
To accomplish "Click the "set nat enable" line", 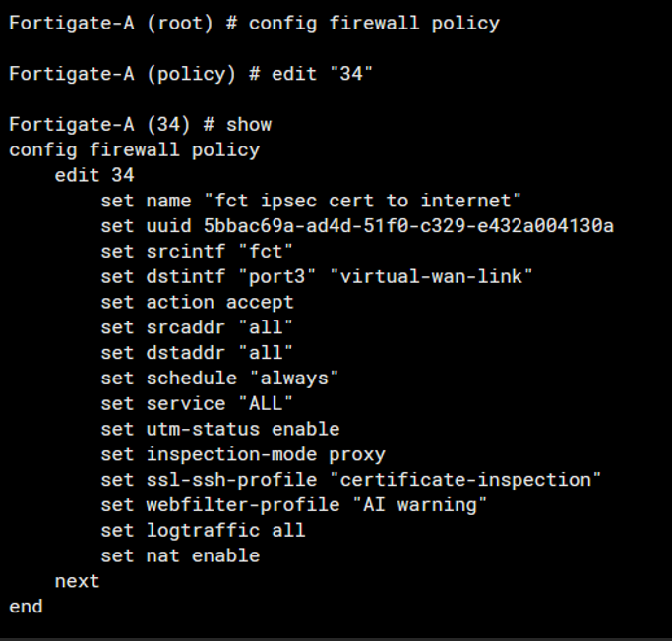I will pyautogui.click(x=180, y=555).
